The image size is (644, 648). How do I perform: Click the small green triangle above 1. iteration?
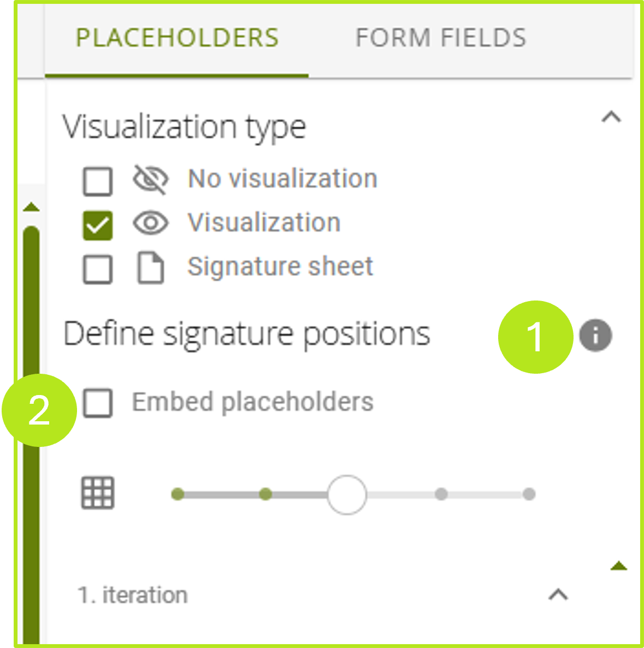pyautogui.click(x=619, y=567)
